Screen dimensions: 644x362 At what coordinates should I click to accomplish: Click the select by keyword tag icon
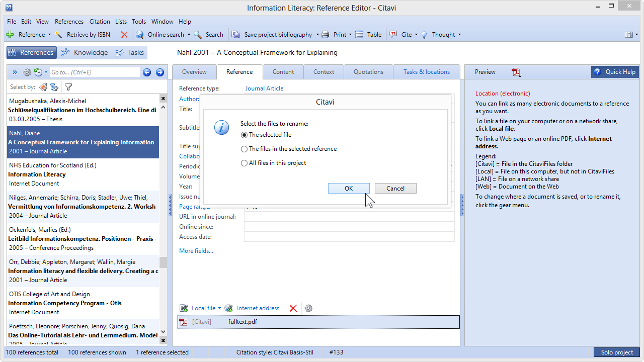tap(43, 87)
